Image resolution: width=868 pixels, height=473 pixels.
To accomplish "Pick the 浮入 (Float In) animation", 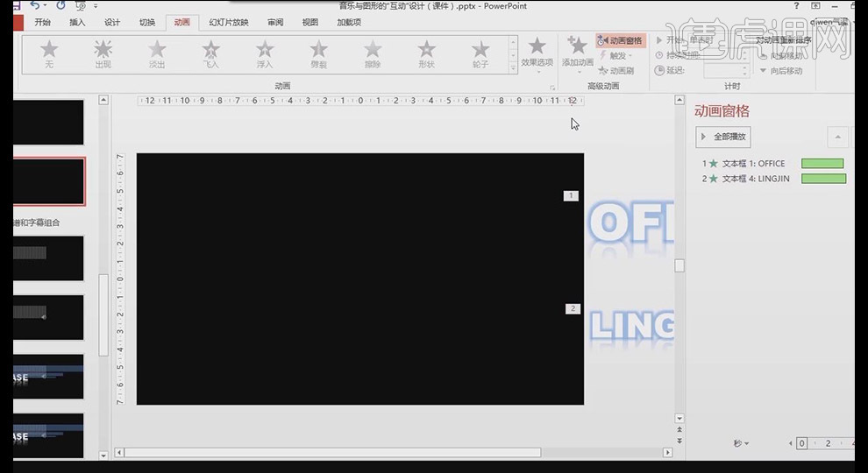I will pyautogui.click(x=265, y=53).
